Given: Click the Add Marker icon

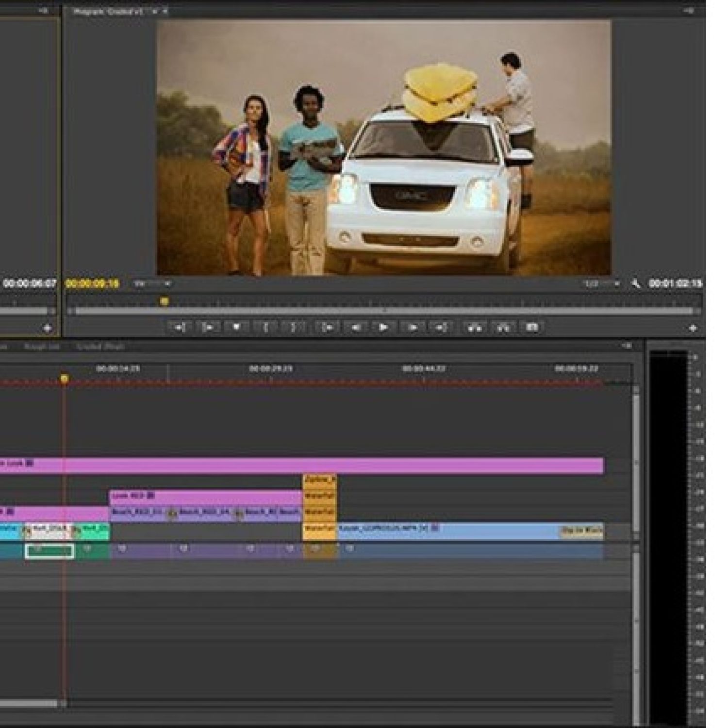Looking at the screenshot, I should pos(236,328).
